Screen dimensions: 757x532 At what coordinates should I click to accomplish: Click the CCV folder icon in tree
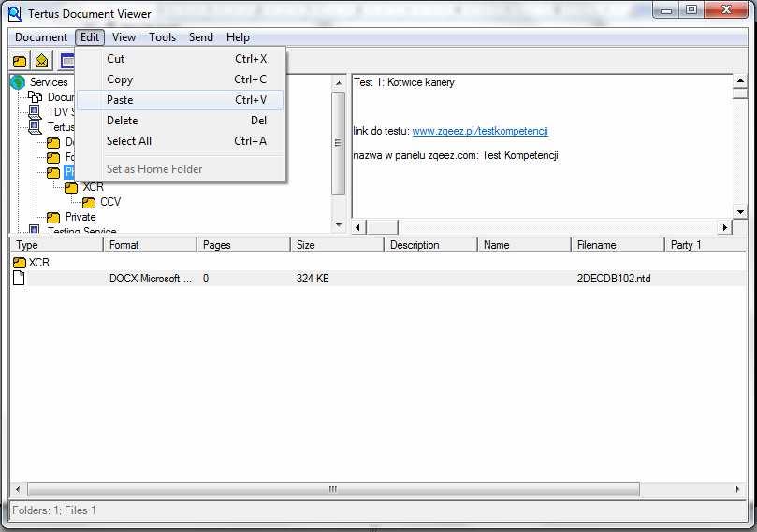pyautogui.click(x=89, y=202)
